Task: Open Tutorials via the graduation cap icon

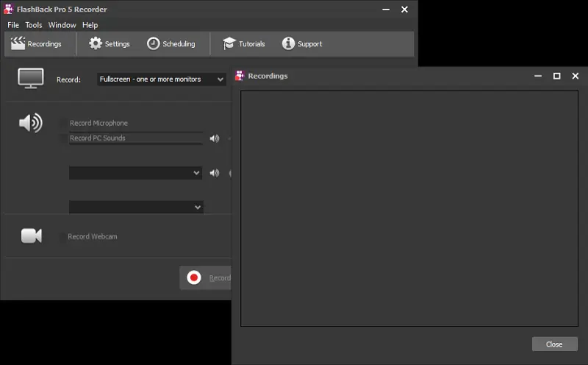Action: pyautogui.click(x=229, y=43)
